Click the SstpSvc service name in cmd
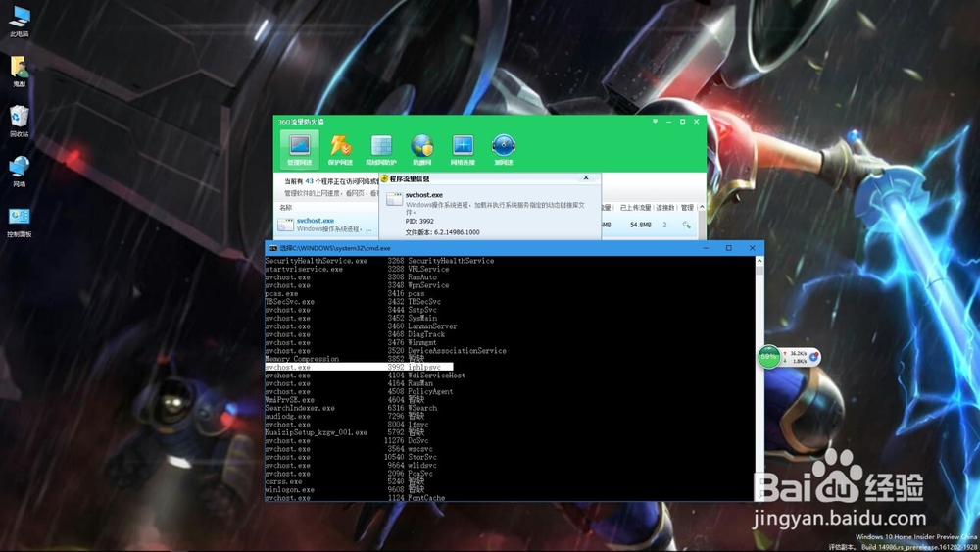 click(x=422, y=310)
